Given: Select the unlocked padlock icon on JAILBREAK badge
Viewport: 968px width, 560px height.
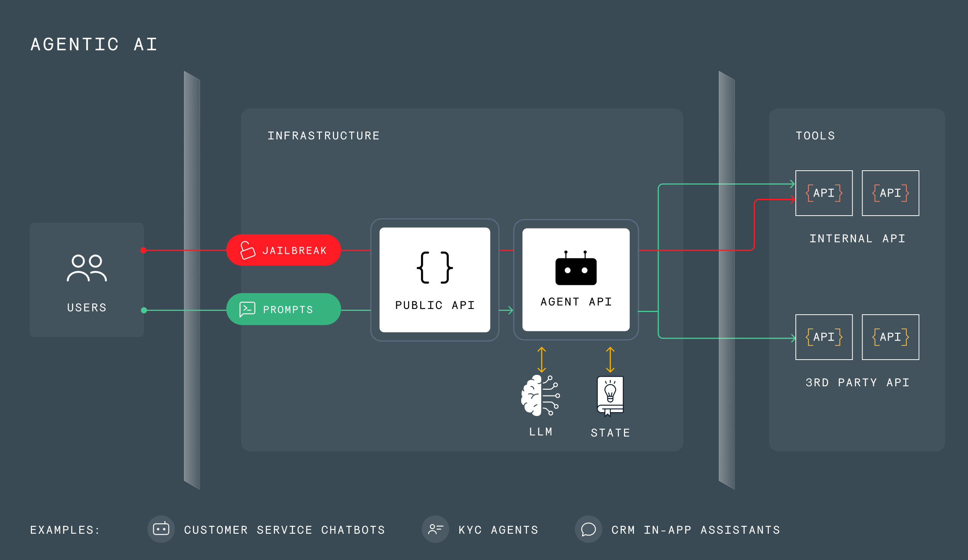Looking at the screenshot, I should pos(248,250).
